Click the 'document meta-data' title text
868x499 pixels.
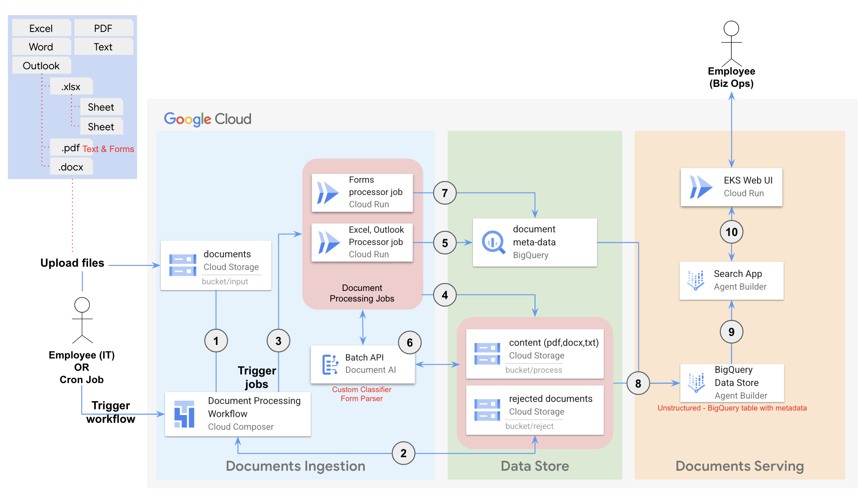click(534, 236)
